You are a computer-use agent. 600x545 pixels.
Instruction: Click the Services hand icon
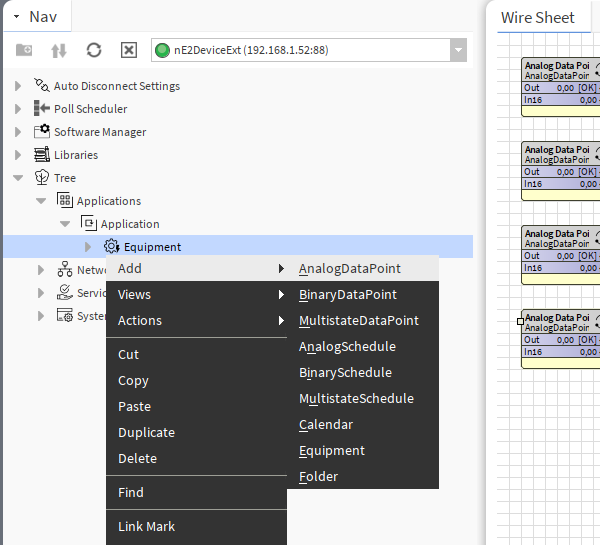click(x=65, y=292)
